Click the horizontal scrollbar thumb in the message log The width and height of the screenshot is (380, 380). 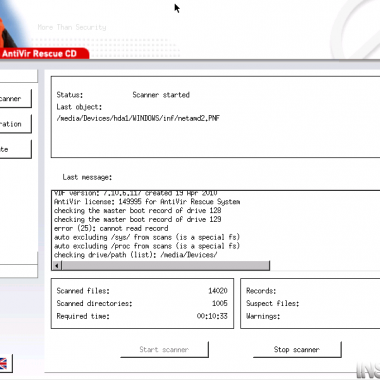click(x=166, y=265)
